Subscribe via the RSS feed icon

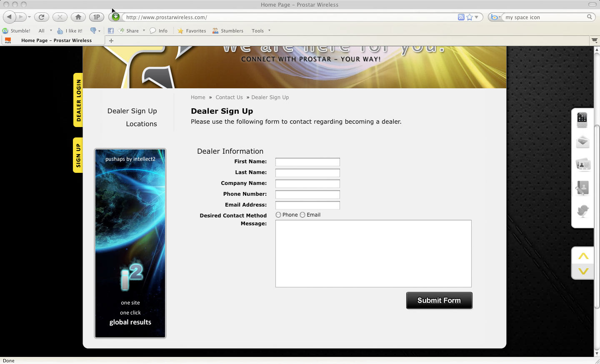click(x=461, y=17)
